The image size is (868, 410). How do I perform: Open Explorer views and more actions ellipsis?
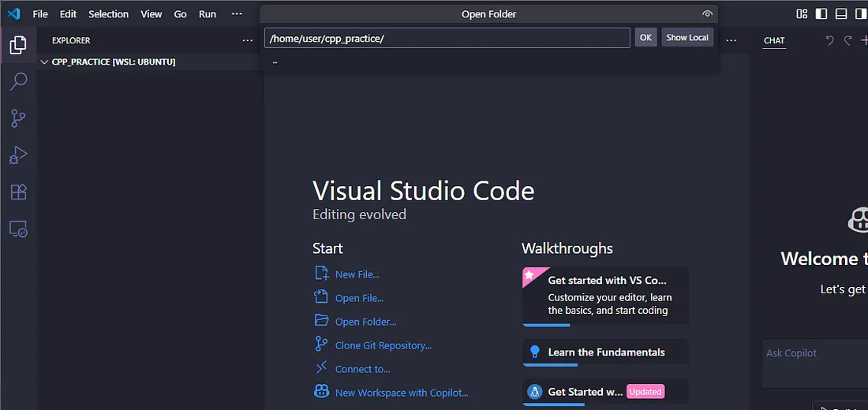[x=248, y=40]
